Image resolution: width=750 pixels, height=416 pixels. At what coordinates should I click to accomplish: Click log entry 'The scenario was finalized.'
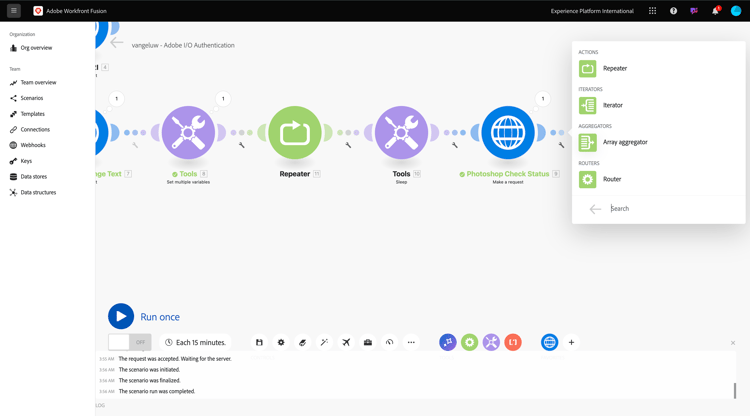149,381
